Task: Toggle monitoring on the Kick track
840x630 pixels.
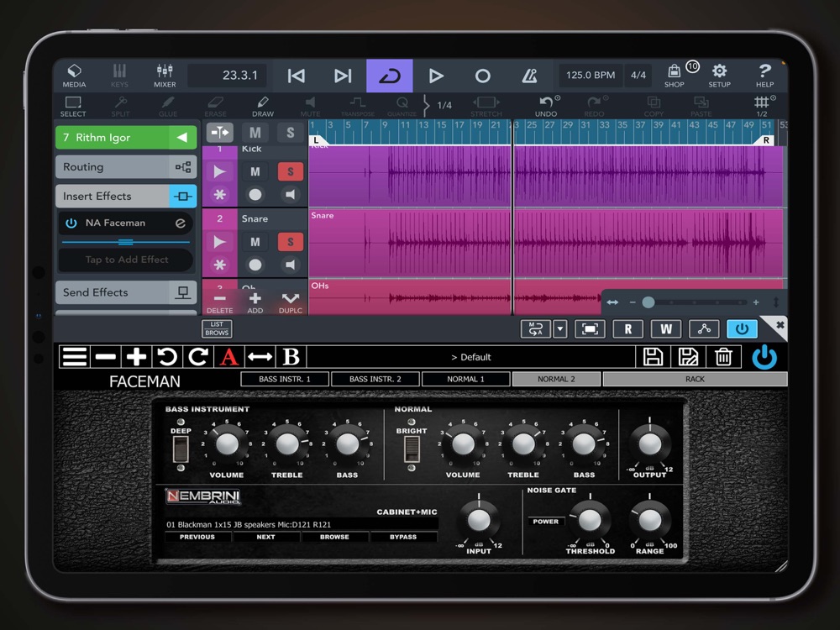Action: click(x=291, y=195)
